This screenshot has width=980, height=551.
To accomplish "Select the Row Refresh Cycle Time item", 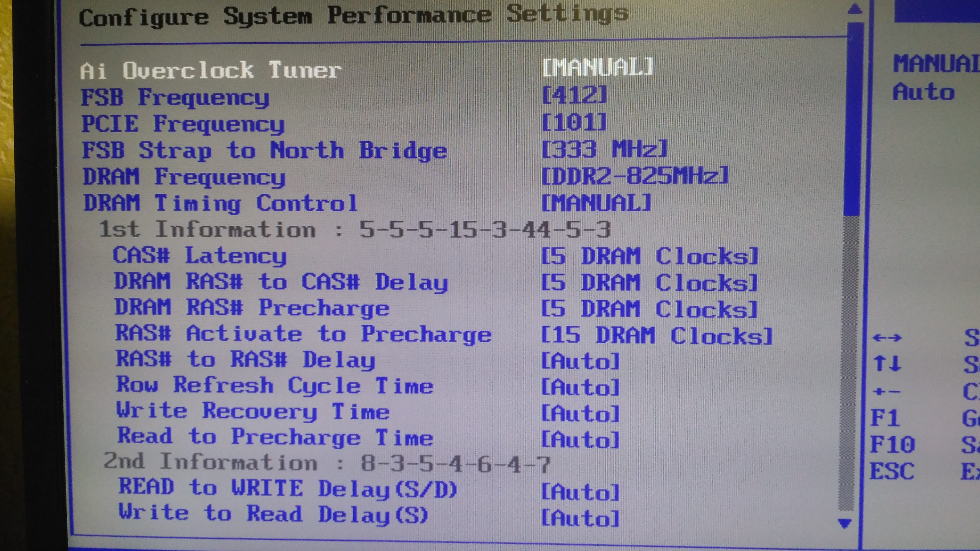I will click(x=274, y=385).
